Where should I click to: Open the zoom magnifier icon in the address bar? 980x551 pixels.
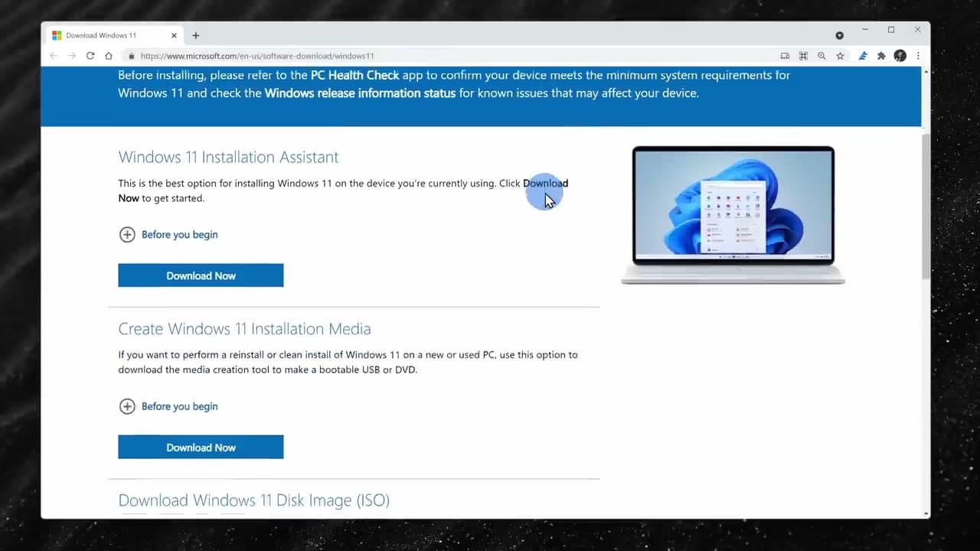pos(822,56)
